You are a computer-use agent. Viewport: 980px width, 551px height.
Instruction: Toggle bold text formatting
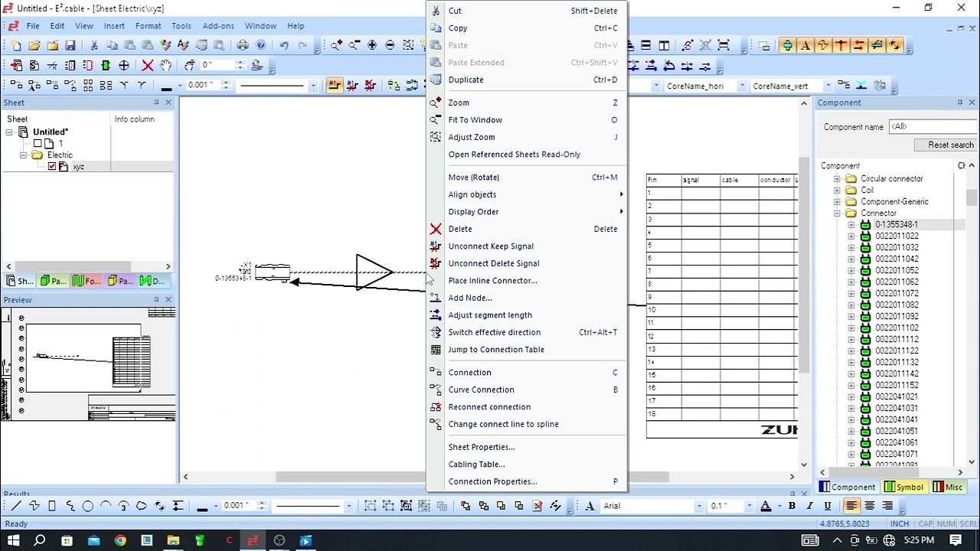tap(792, 506)
